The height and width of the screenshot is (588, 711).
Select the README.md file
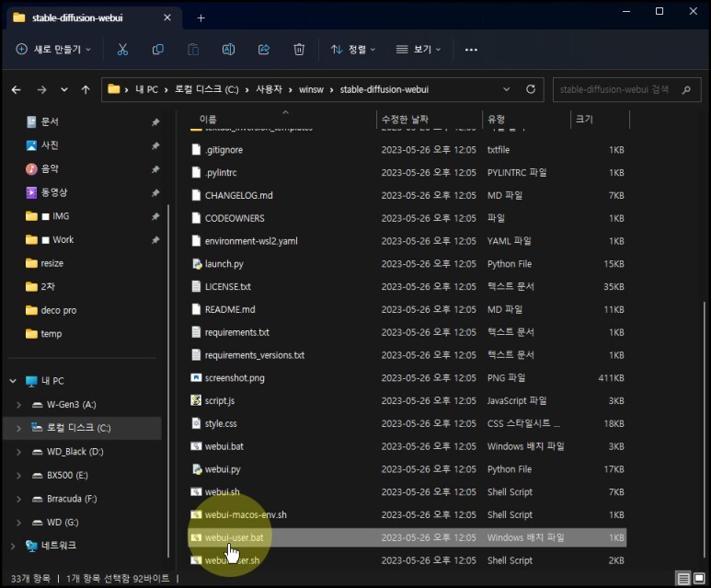407,309
